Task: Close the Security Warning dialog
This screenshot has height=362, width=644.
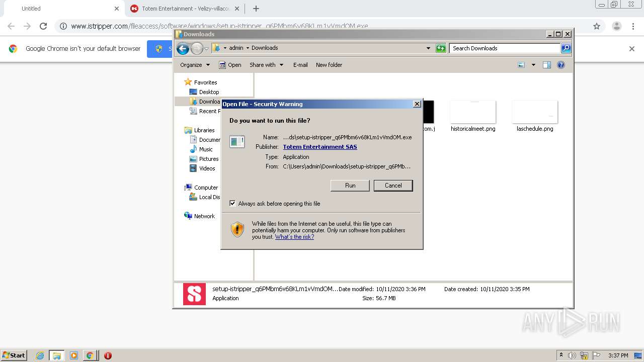Action: tap(417, 104)
